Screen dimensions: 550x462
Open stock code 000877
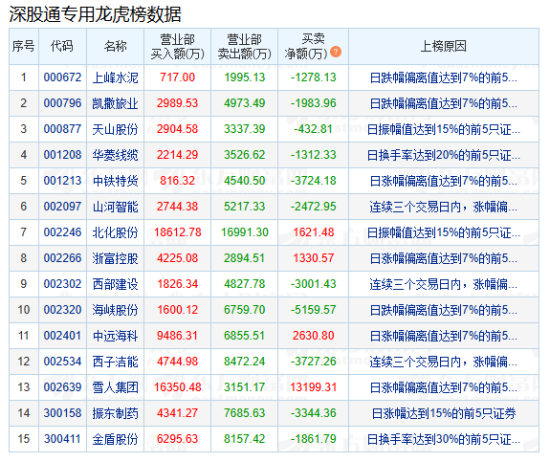[62, 129]
